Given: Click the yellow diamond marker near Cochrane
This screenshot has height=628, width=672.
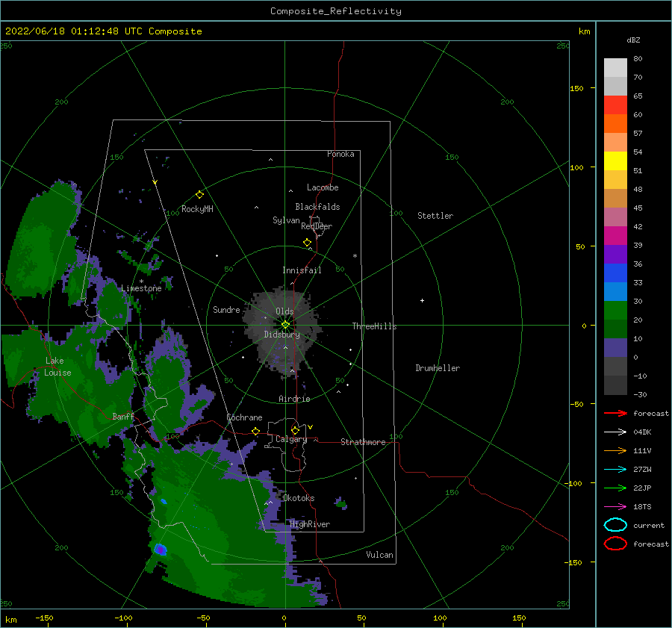Looking at the screenshot, I should click(255, 432).
